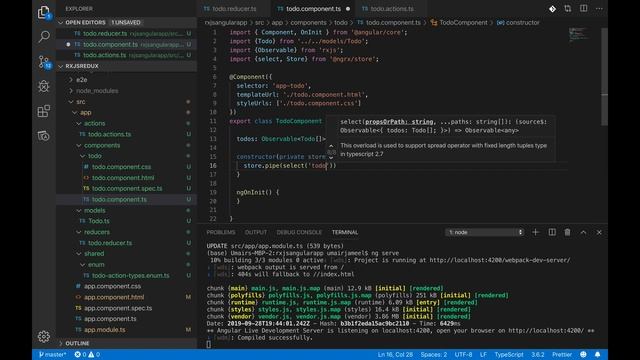The width and height of the screenshot is (640, 360).
Task: Expand the Outline section
Action: 61,343
